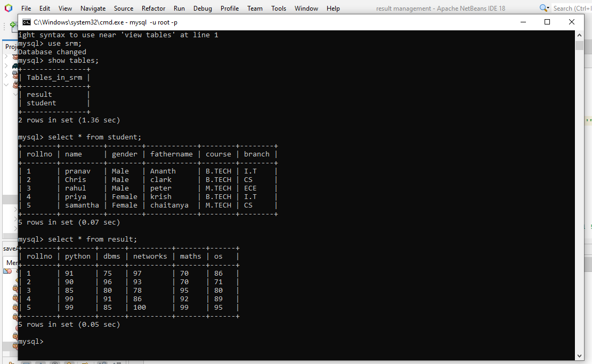Open the Help menu
Screen dimensions: 592x364
[333, 8]
